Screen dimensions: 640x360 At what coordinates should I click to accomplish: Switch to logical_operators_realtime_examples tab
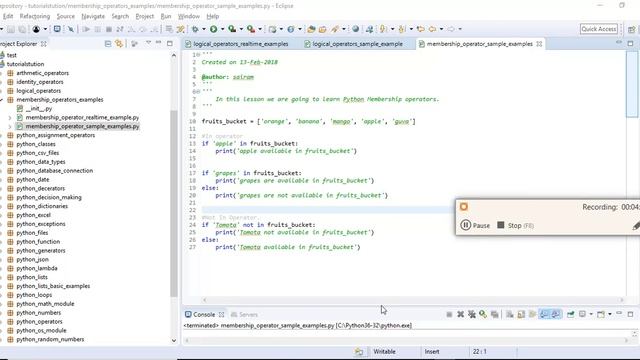click(237, 44)
